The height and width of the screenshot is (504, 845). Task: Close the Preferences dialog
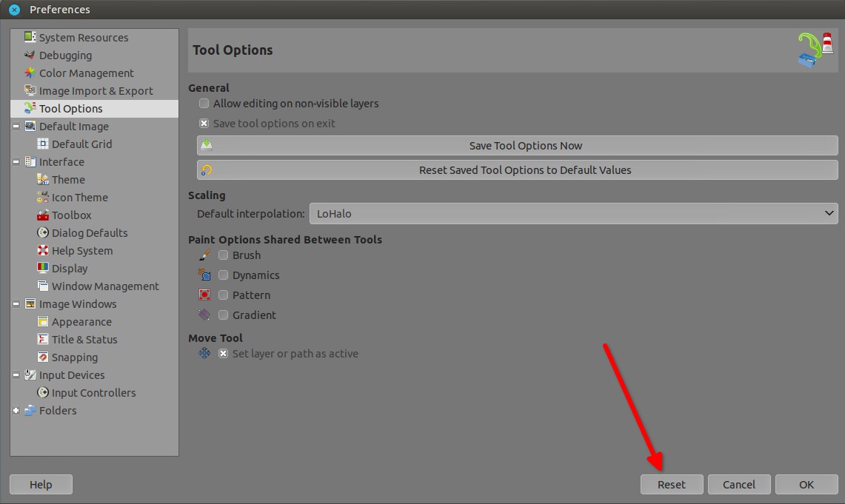click(15, 9)
